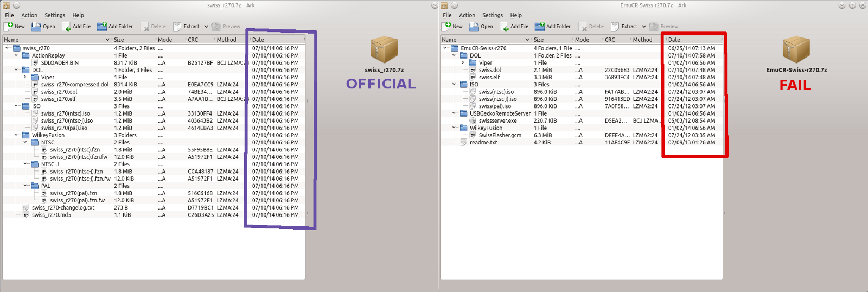This screenshot has height=292, width=868.
Task: Click New icon in EmuCR-Swiss-r270.7z window
Action: point(448,26)
